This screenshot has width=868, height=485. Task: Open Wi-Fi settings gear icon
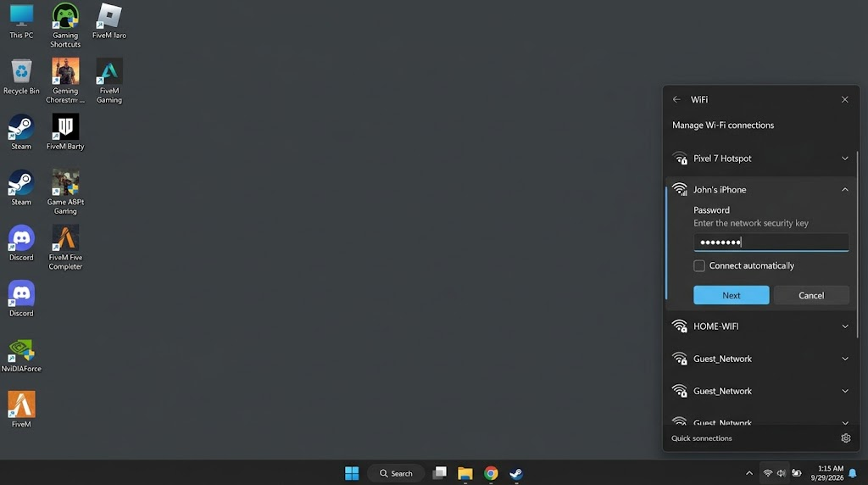(x=846, y=438)
